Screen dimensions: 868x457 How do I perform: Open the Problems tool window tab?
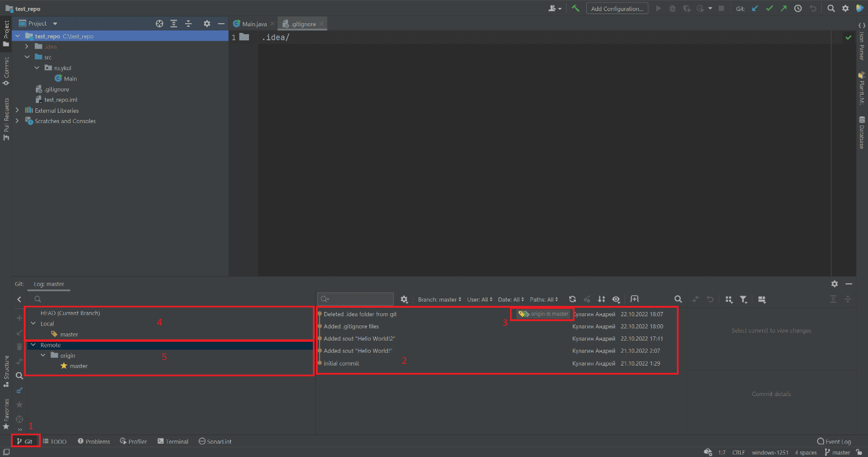(94, 441)
